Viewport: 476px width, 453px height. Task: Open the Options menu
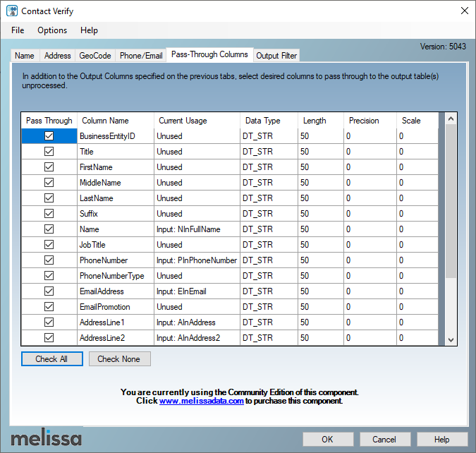click(x=52, y=30)
